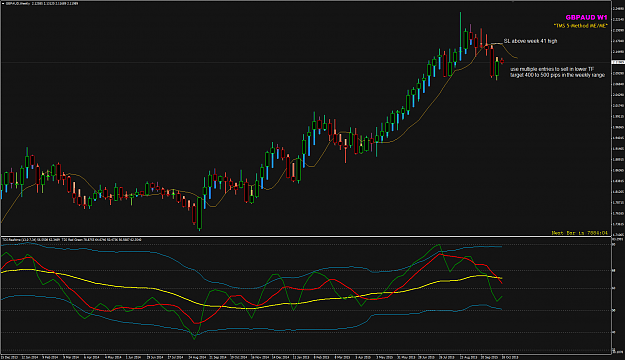The width and height of the screenshot is (625, 360).
Task: Click the red arrow marker beside last candle
Action: (502, 61)
